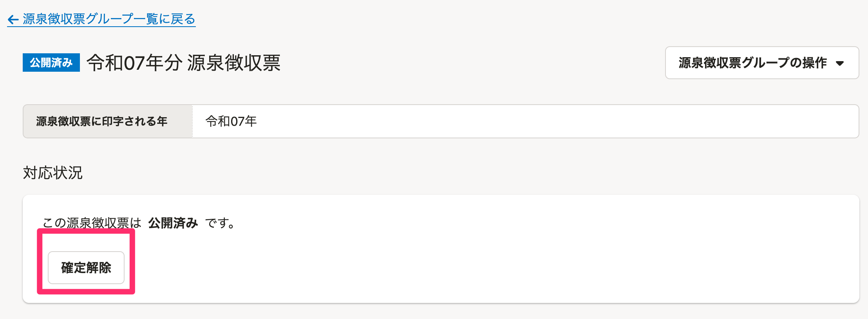This screenshot has height=319, width=868.
Task: Click empty space right of 令和07年 value
Action: (548, 121)
